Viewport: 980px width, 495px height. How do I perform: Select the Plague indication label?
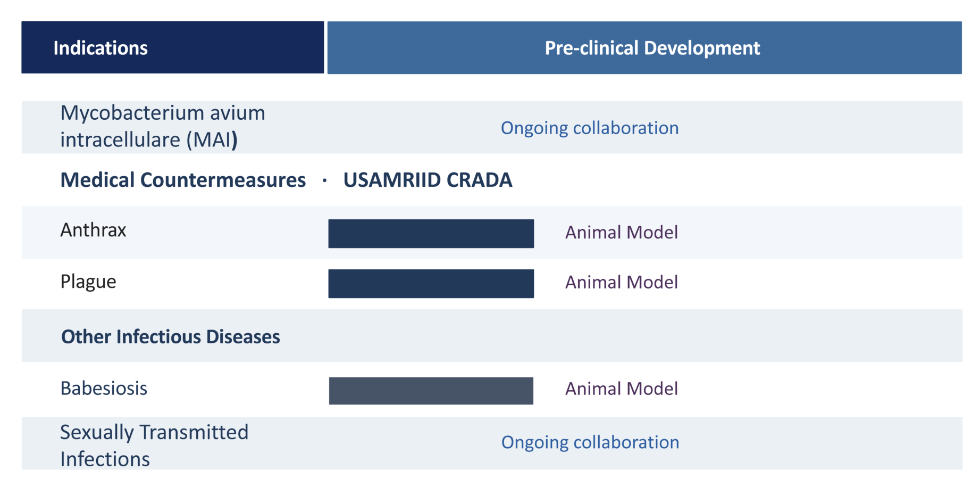click(x=88, y=282)
